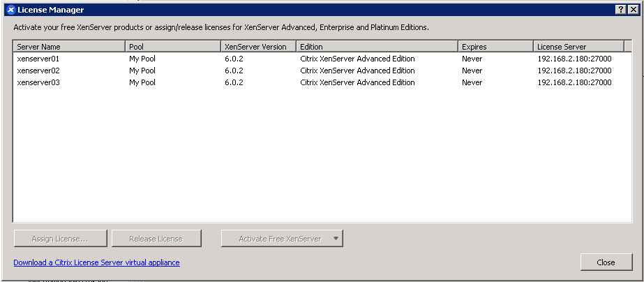Select the xenserver02 row
Viewport: 644px width, 282px height.
[322, 70]
